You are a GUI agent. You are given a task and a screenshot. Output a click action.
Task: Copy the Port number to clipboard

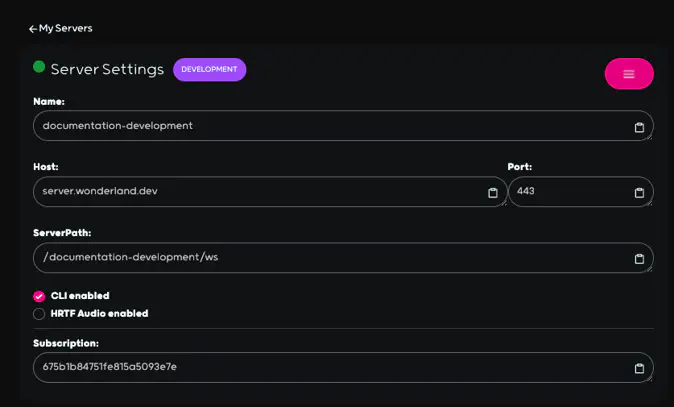639,193
